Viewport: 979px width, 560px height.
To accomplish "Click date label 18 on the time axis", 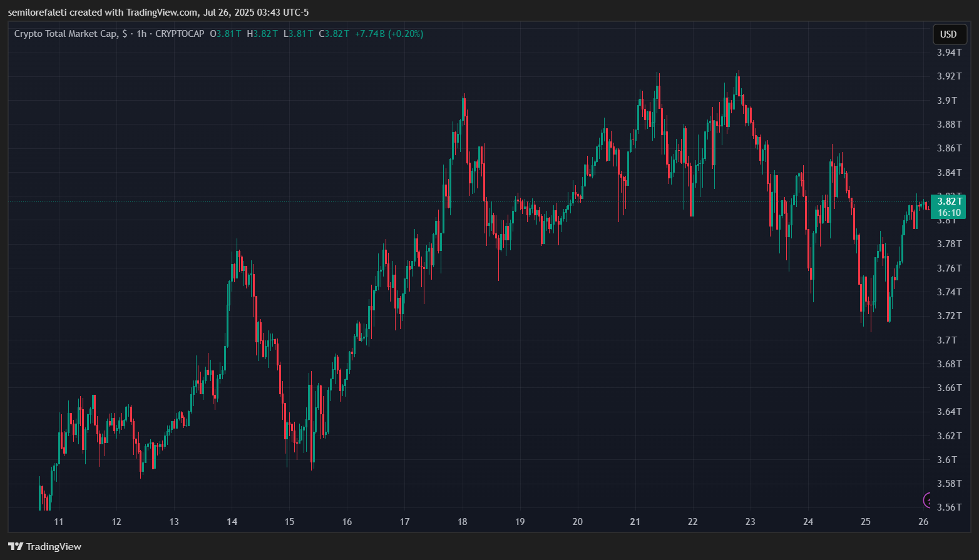I will [x=463, y=522].
